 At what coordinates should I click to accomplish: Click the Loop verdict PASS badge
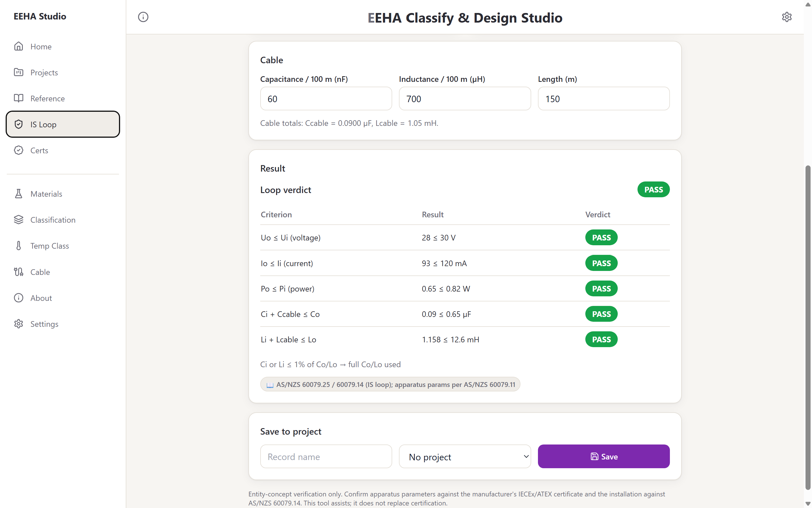coord(653,189)
